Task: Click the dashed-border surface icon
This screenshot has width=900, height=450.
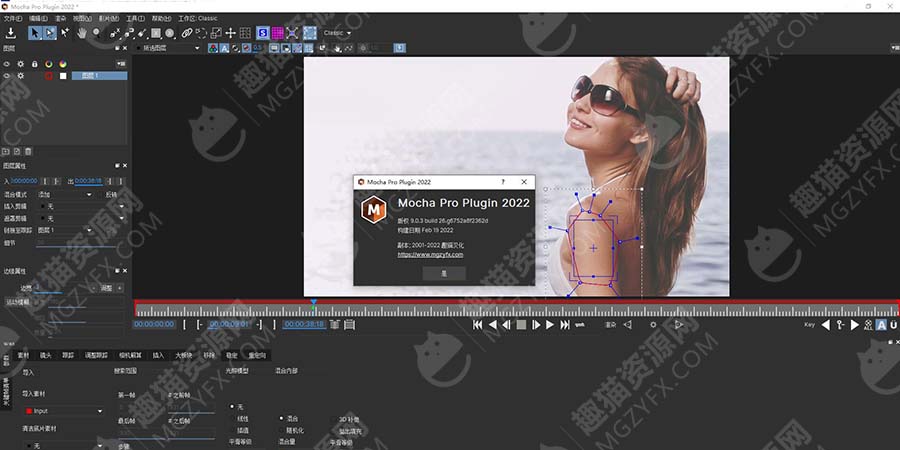Action: [310, 33]
